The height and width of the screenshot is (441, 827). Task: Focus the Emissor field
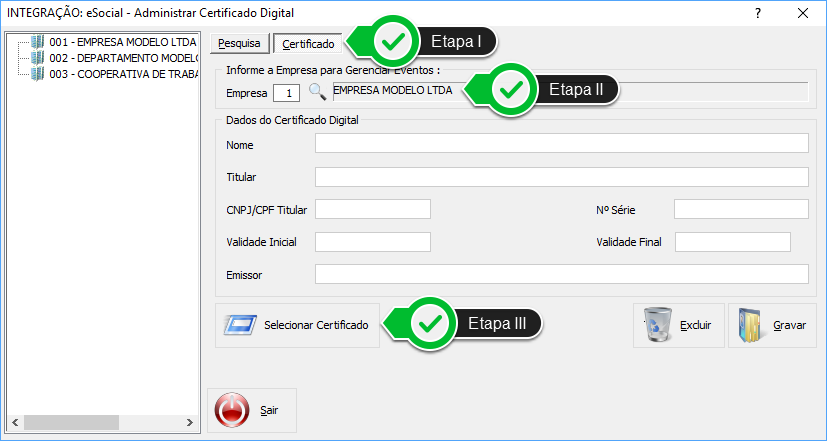coord(562,274)
